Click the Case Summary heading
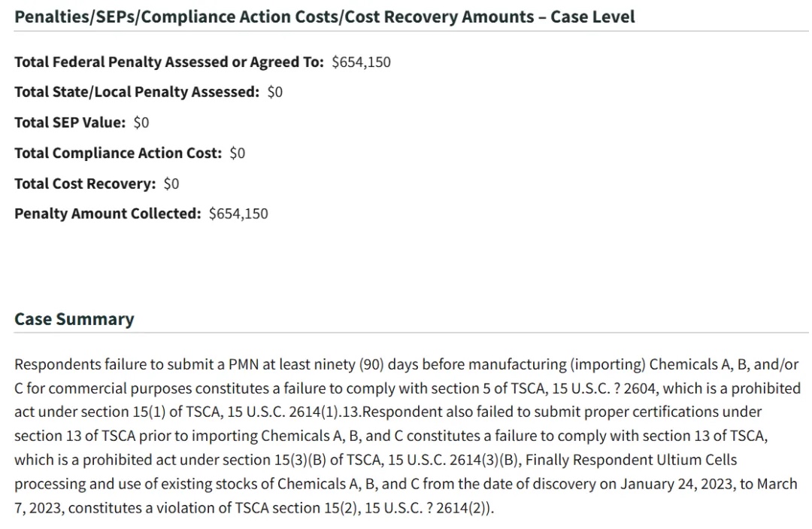 [74, 318]
